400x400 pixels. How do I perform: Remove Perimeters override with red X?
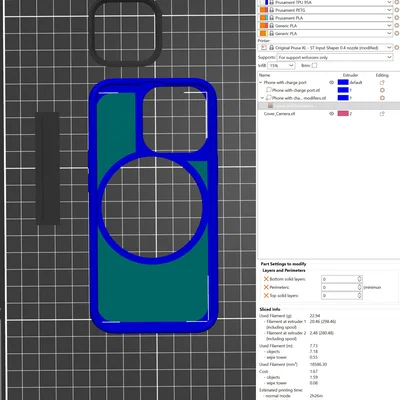(x=266, y=287)
